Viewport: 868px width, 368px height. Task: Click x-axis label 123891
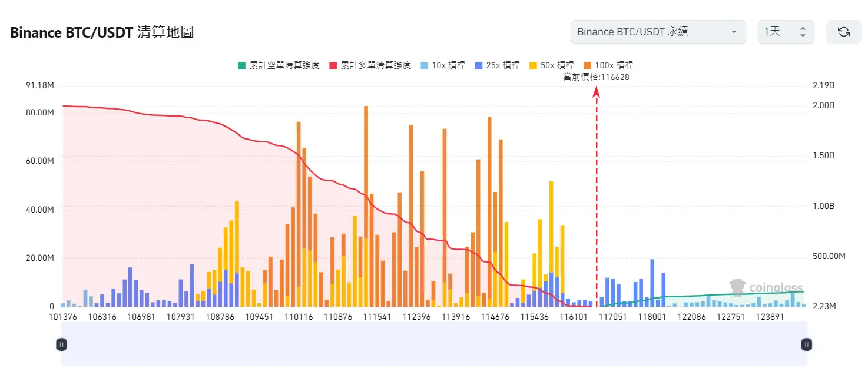[x=770, y=317]
